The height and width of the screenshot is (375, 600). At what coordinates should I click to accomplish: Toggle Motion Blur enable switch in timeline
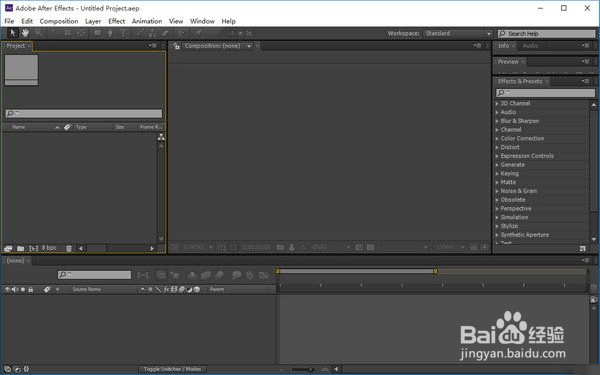point(219,275)
